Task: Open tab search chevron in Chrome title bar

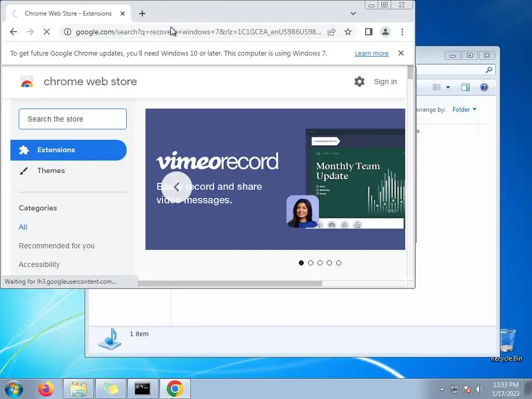Action: click(x=353, y=14)
